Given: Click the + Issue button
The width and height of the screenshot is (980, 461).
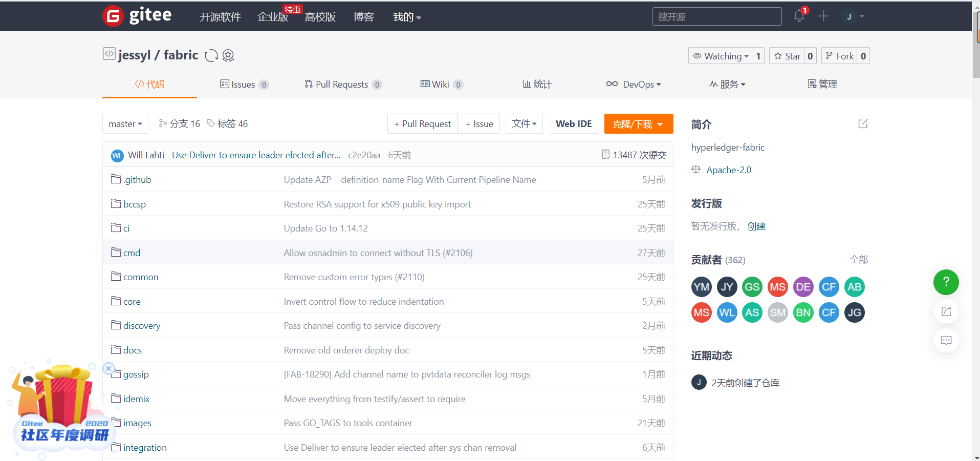Looking at the screenshot, I should click(x=479, y=124).
